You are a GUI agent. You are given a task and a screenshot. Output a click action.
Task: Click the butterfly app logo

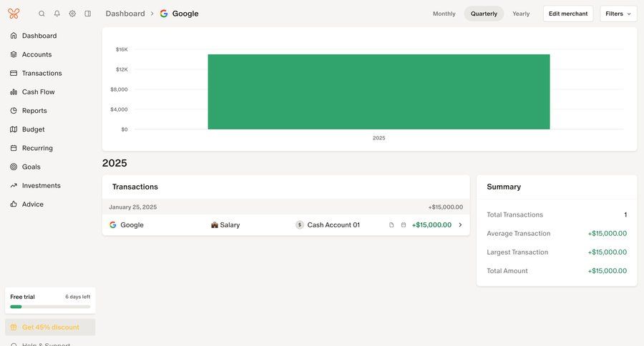[14, 14]
